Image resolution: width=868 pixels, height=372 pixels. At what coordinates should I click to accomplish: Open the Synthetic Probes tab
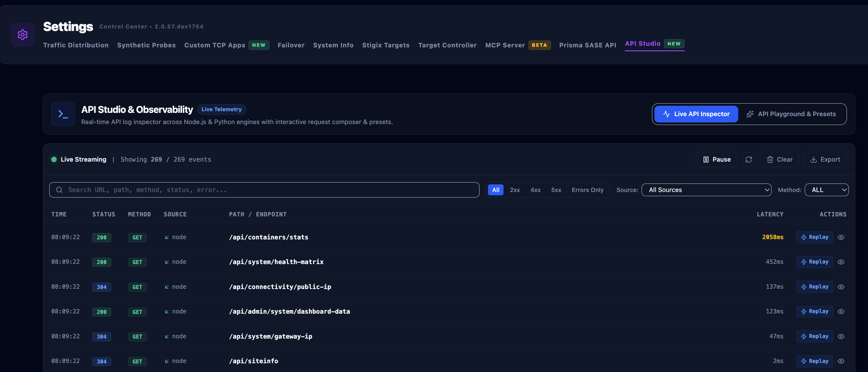pyautogui.click(x=146, y=45)
